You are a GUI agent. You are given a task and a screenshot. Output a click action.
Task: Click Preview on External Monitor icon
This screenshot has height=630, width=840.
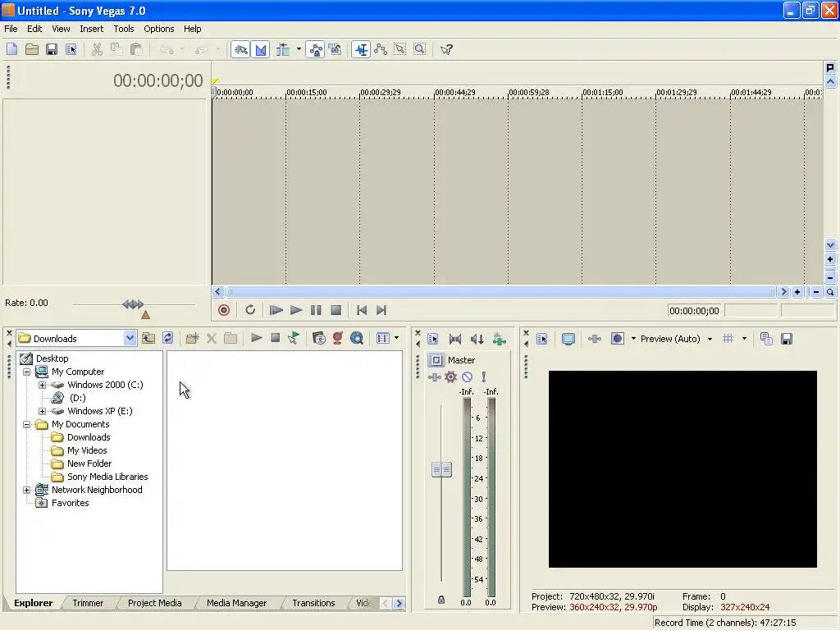click(568, 339)
